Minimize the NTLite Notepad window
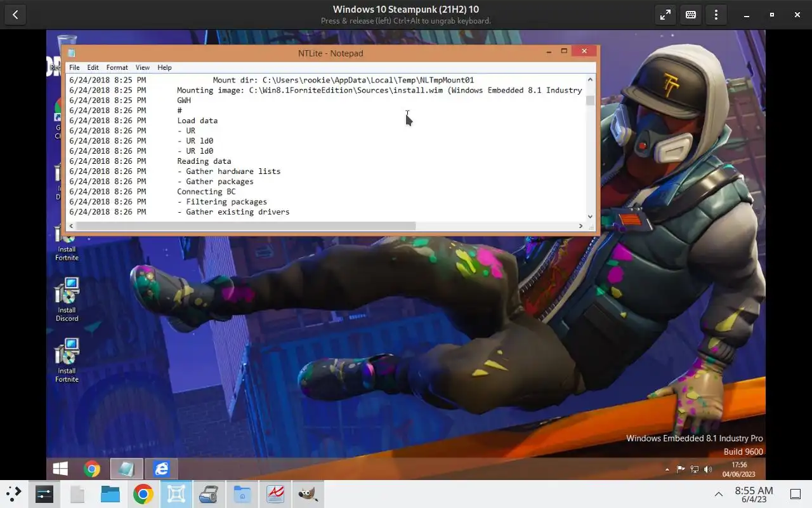812x508 pixels. (x=549, y=51)
